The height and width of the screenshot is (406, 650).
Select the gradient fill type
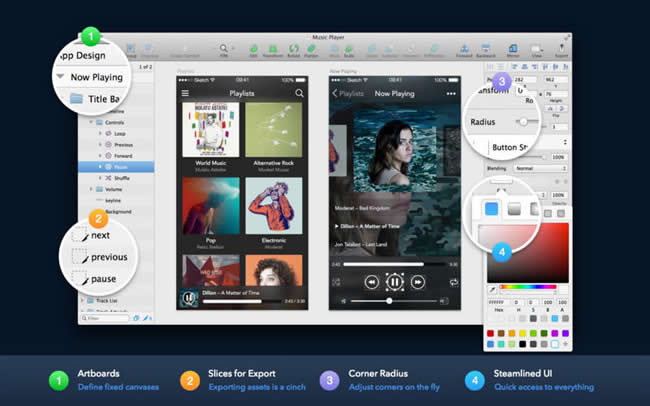(x=514, y=209)
